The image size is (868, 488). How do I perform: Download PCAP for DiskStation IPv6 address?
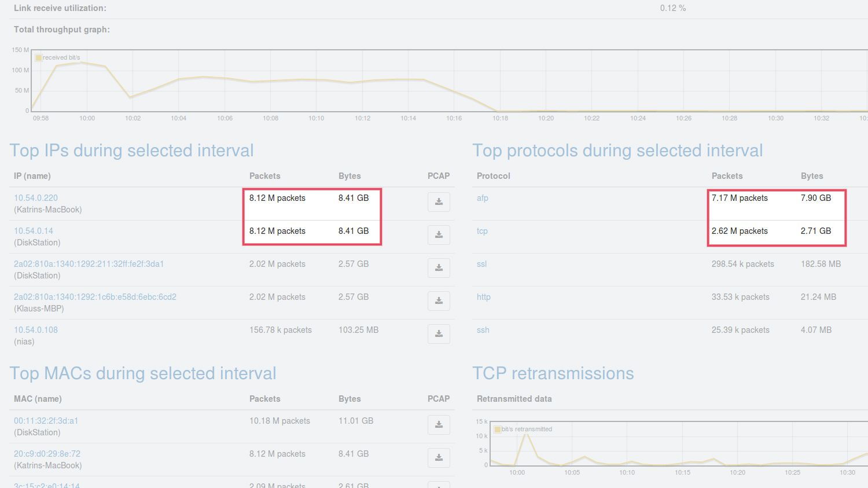(x=439, y=268)
